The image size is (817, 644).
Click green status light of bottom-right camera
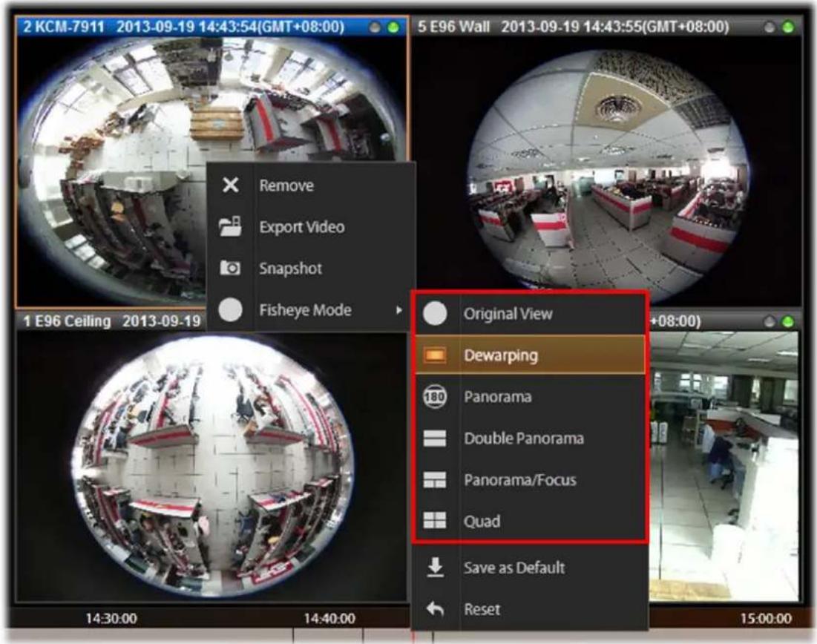[x=788, y=321]
